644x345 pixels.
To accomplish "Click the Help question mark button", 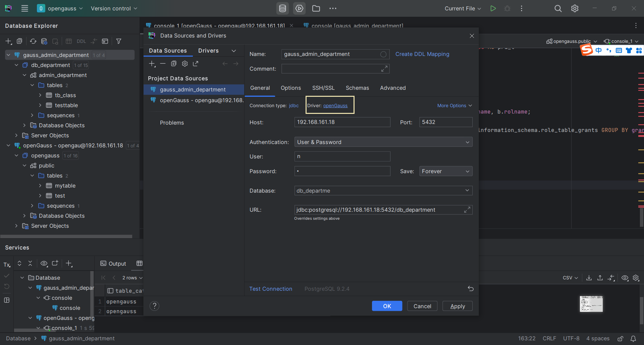I will [154, 306].
